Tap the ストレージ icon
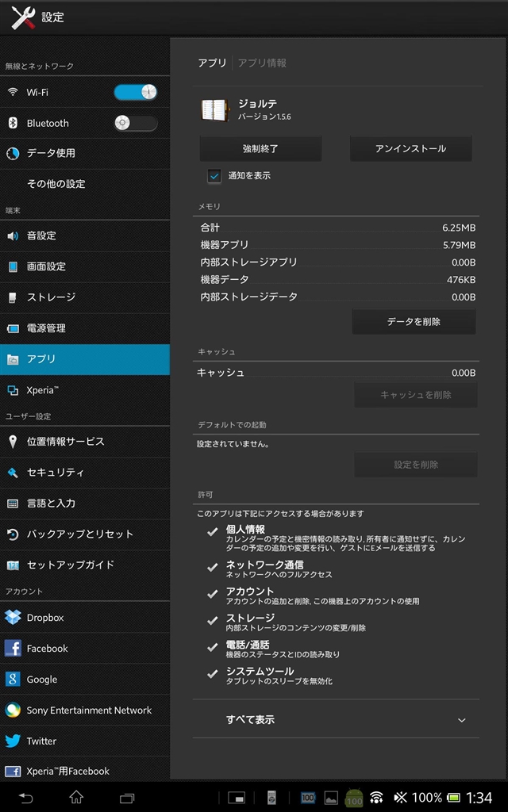 [x=13, y=297]
